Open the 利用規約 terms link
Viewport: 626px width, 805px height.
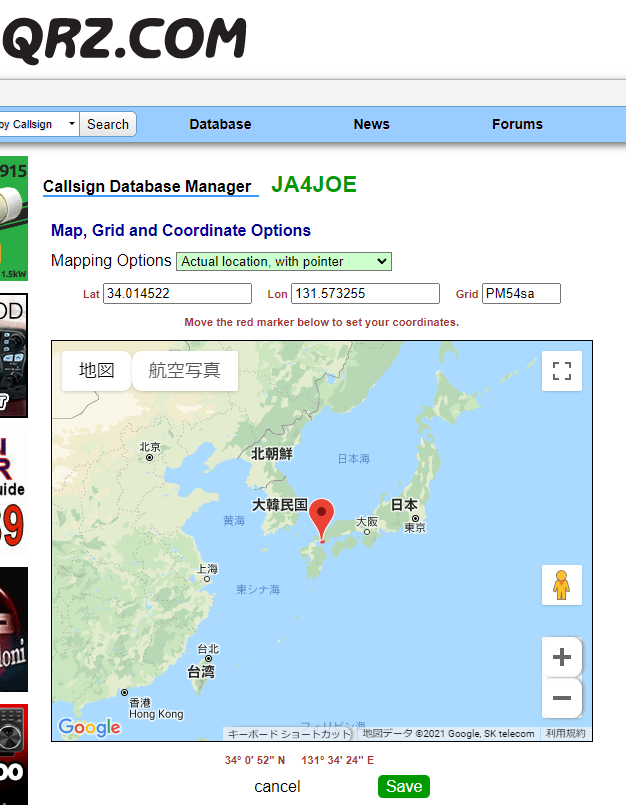[565, 733]
